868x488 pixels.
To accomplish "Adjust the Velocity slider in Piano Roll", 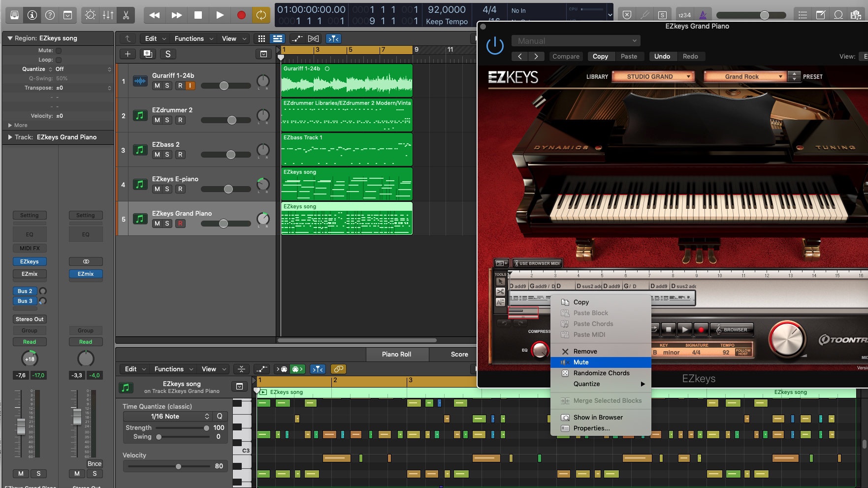I will pyautogui.click(x=178, y=466).
